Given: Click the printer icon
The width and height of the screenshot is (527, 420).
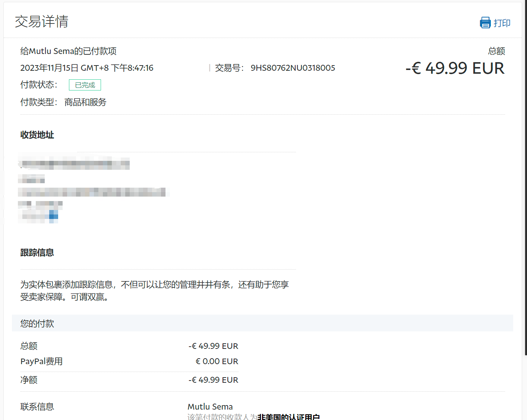Looking at the screenshot, I should pos(485,23).
